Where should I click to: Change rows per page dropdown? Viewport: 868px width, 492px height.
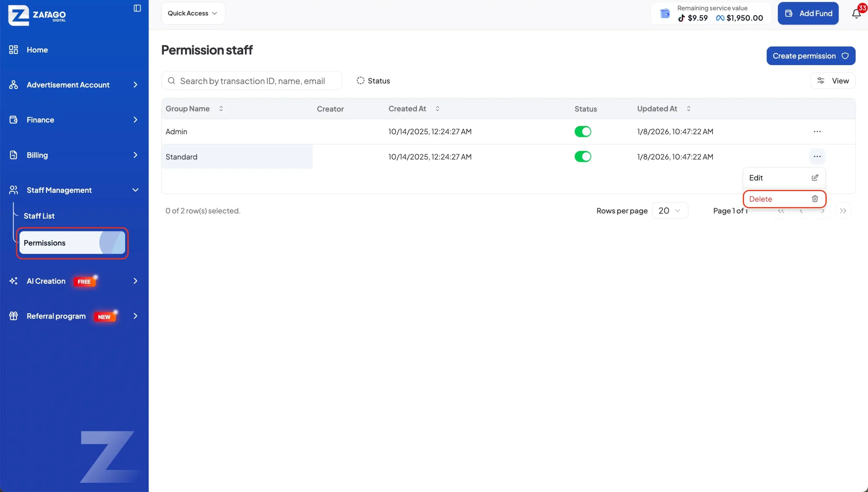(x=670, y=211)
